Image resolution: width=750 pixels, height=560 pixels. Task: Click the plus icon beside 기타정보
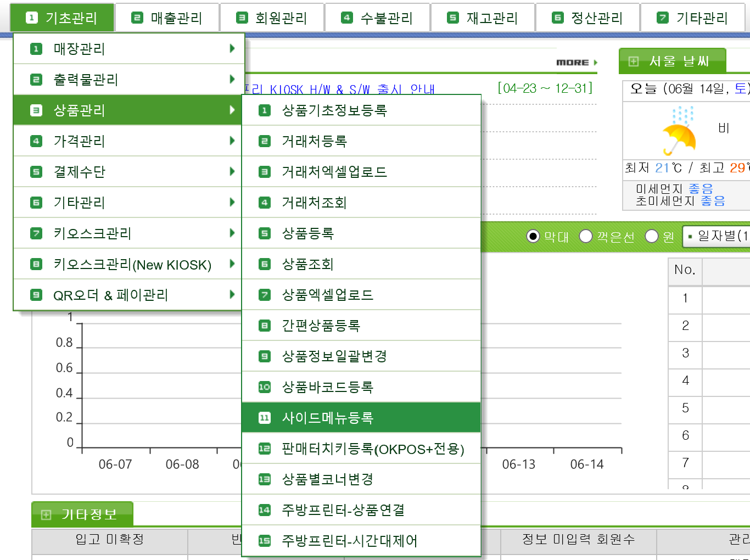[46, 515]
